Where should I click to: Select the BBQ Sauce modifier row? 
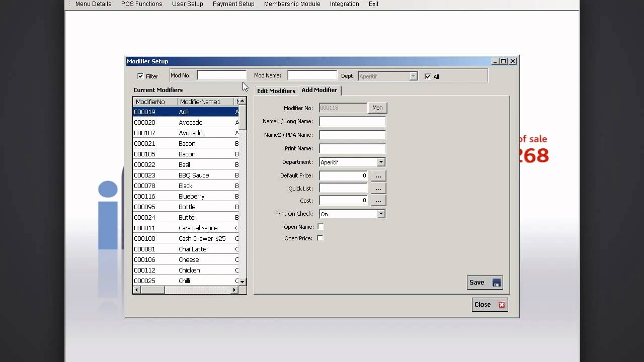pyautogui.click(x=186, y=175)
